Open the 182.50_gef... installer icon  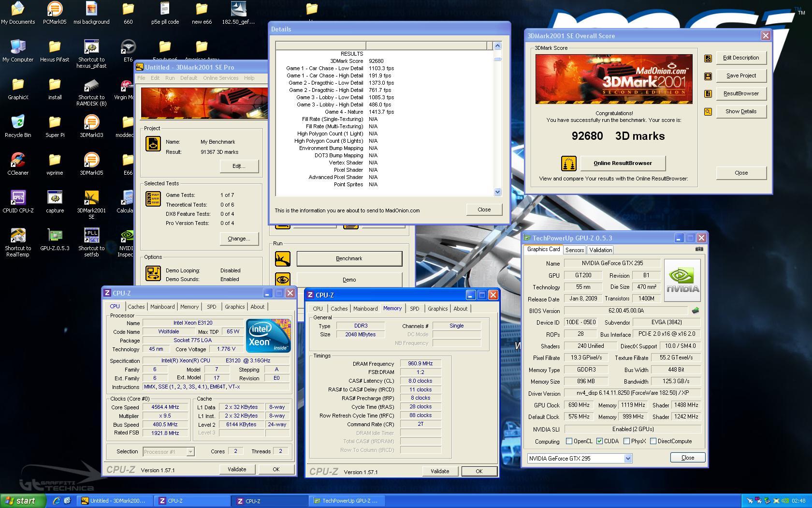(238, 13)
